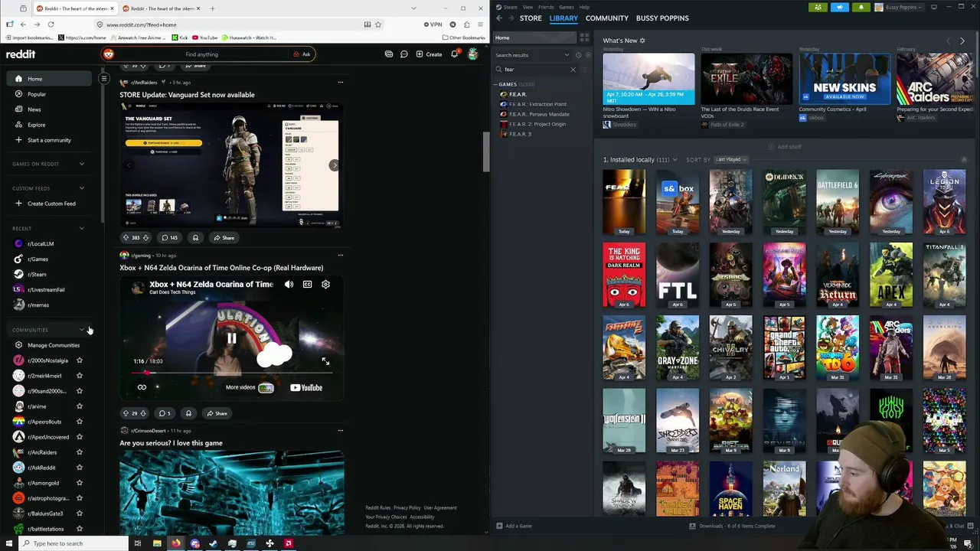This screenshot has height=551, width=980.
Task: Open What's New settings gear in Steam
Action: (x=642, y=41)
